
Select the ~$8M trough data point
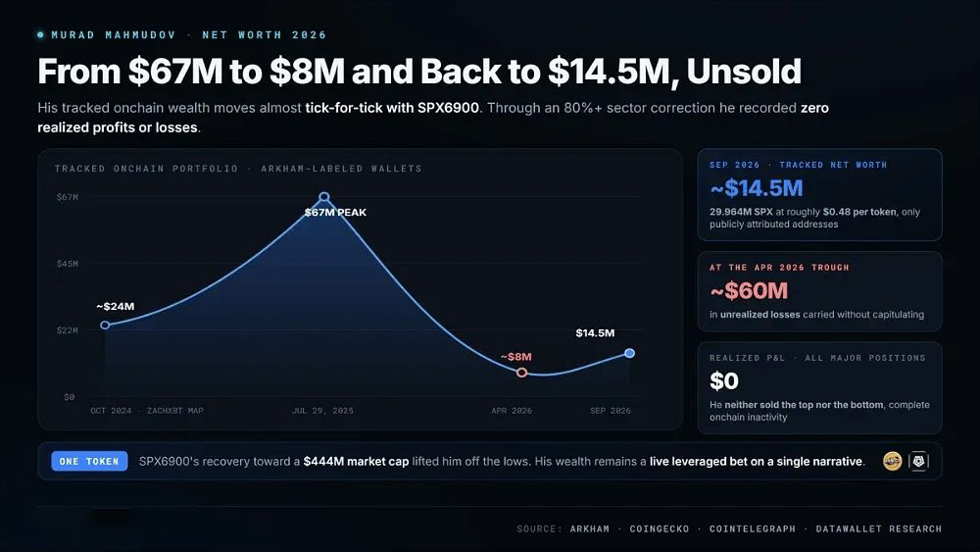coord(522,373)
